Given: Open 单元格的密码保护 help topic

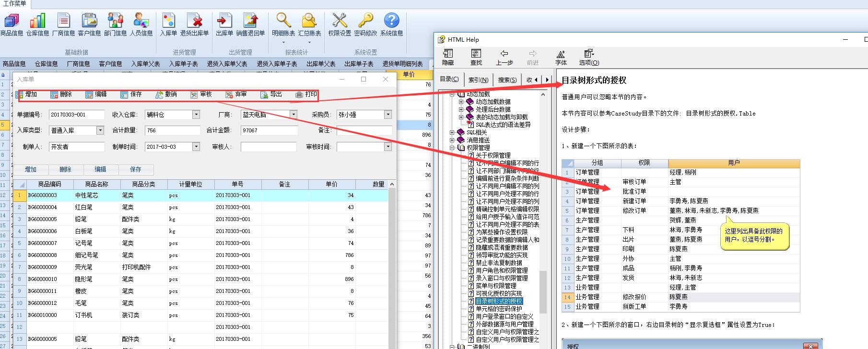Looking at the screenshot, I should [x=499, y=309].
